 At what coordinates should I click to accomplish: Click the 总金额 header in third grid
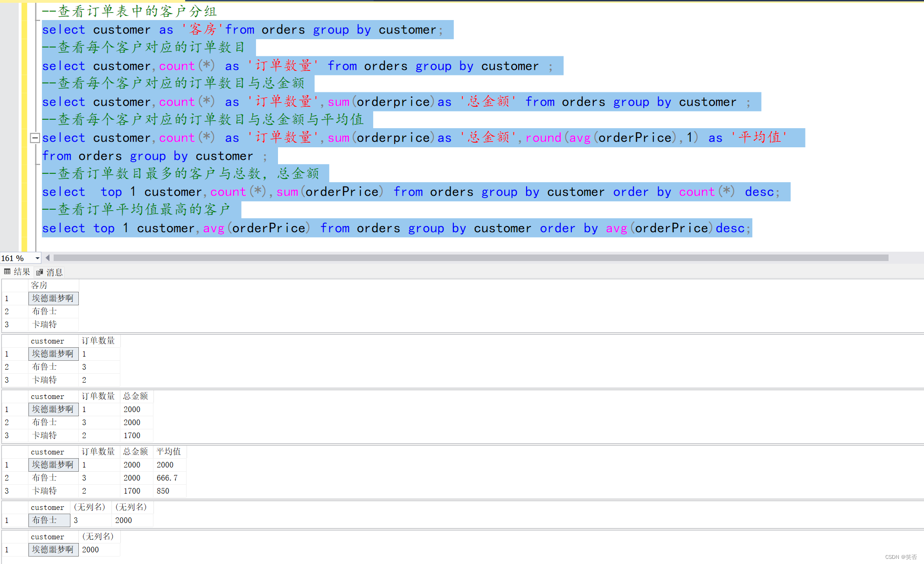click(136, 396)
